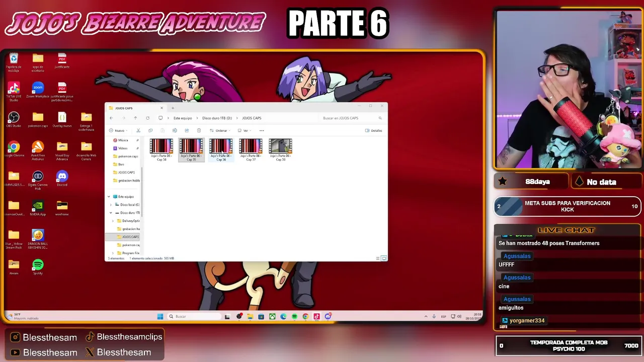Image resolution: width=644 pixels, height=362 pixels.
Task: Expand the DeliveryOptimization folder node
Action: (113, 221)
